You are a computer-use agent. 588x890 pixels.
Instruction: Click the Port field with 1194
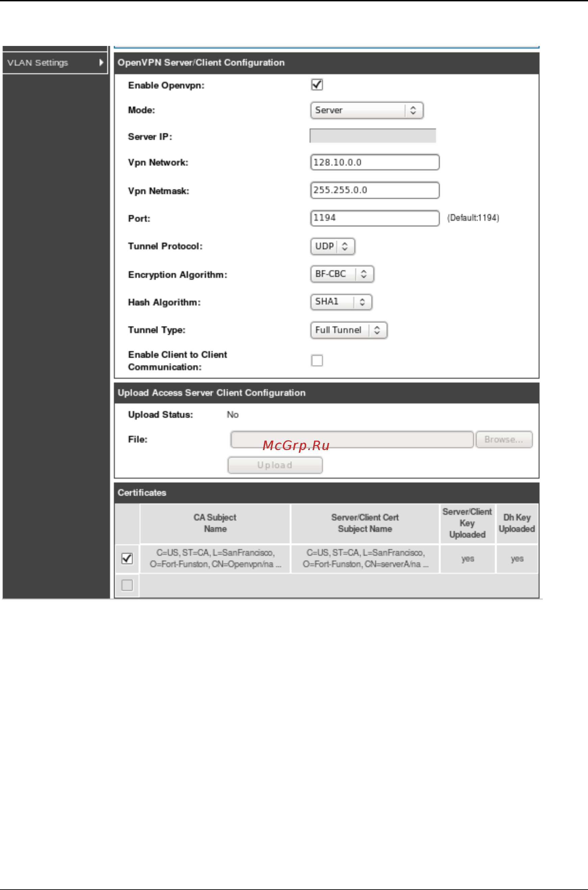(375, 218)
